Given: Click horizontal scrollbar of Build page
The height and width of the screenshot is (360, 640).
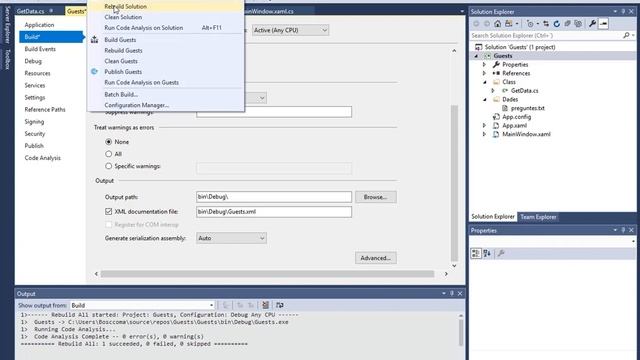Looking at the screenshot, I should click(267, 274).
